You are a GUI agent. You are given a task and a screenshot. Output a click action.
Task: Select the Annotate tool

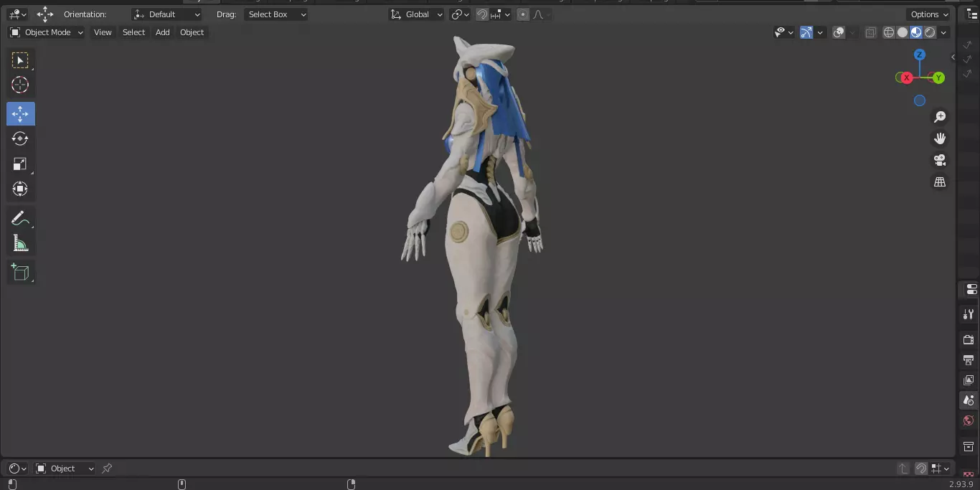(20, 219)
